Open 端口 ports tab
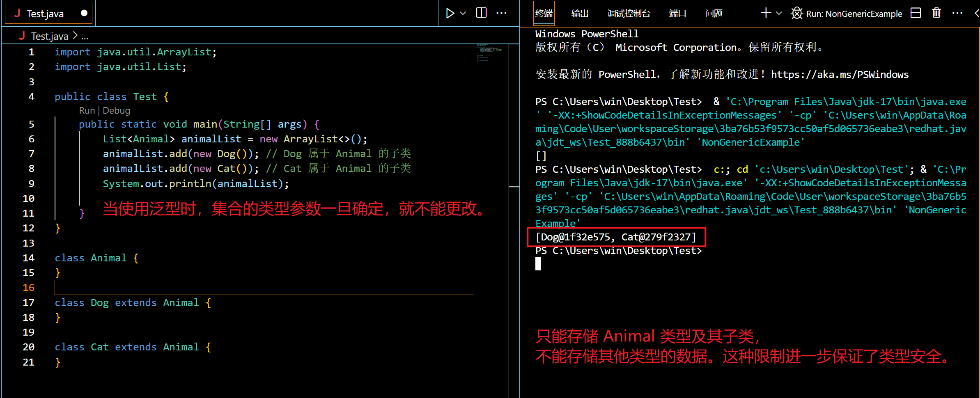The image size is (980, 398). pyautogui.click(x=678, y=14)
